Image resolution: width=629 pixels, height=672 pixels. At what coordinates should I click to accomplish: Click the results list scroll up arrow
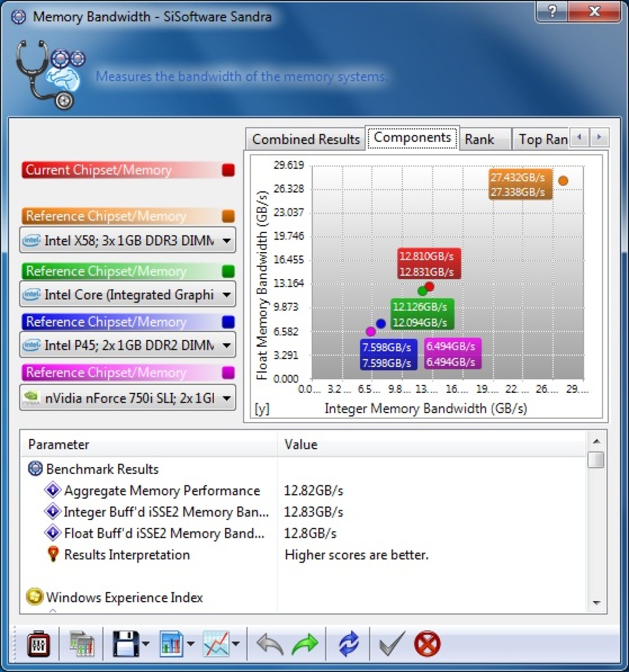[x=596, y=441]
